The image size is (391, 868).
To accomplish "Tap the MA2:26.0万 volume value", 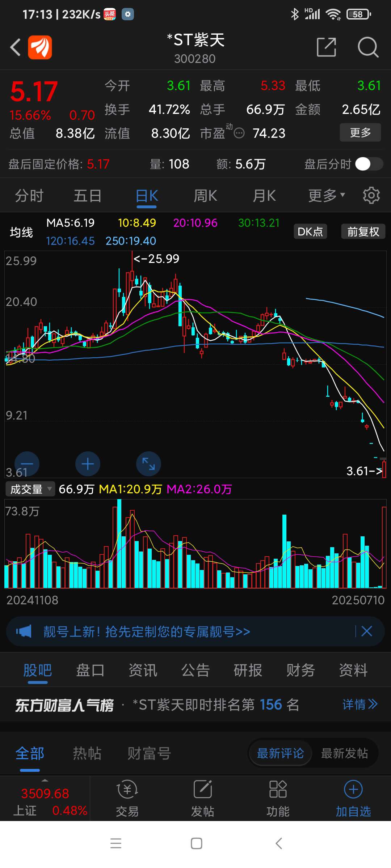I will pyautogui.click(x=199, y=489).
